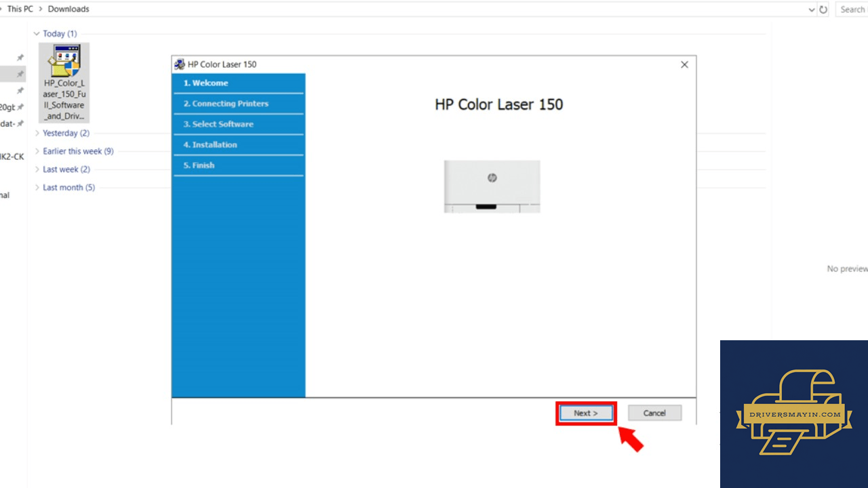This screenshot has height=488, width=868.
Task: Click Downloads in the address path
Action: coord(68,9)
